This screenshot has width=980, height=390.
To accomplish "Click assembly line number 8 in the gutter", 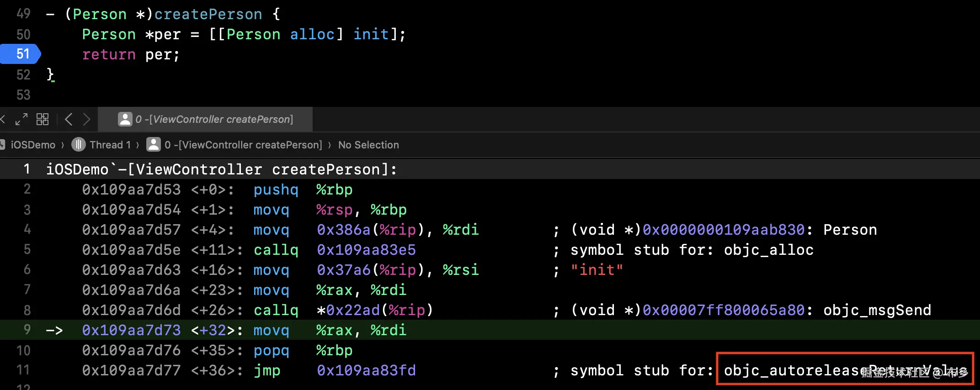I will 27,310.
